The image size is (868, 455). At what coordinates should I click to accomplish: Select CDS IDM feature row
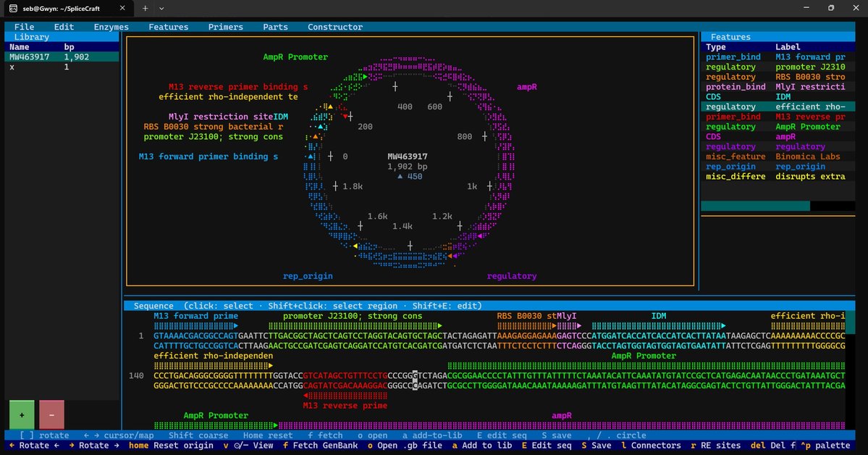(x=778, y=96)
